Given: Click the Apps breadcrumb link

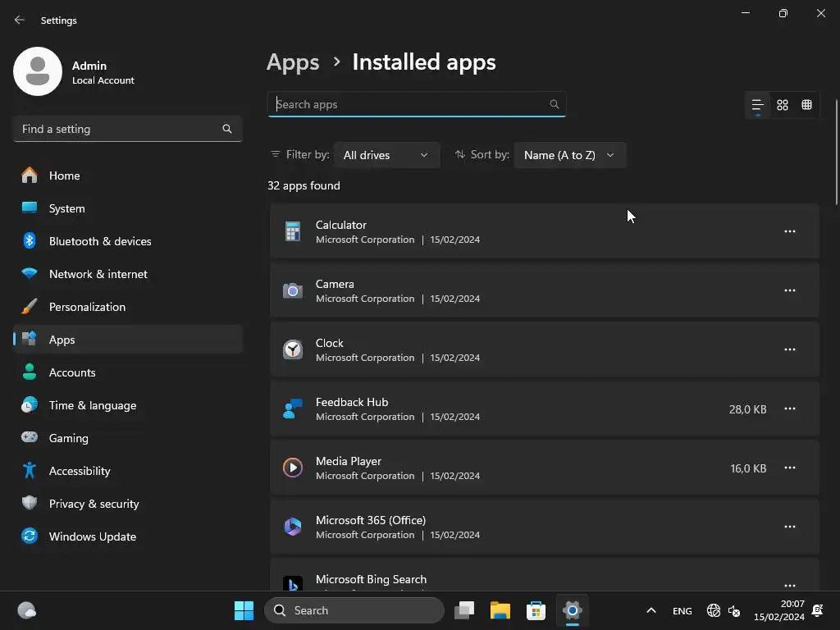Looking at the screenshot, I should point(293,62).
